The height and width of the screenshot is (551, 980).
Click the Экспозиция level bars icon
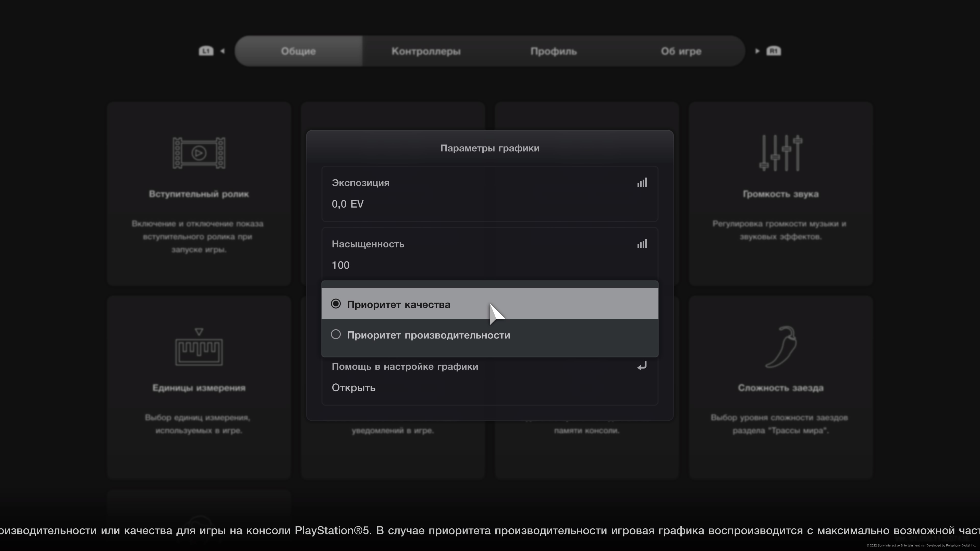click(642, 183)
